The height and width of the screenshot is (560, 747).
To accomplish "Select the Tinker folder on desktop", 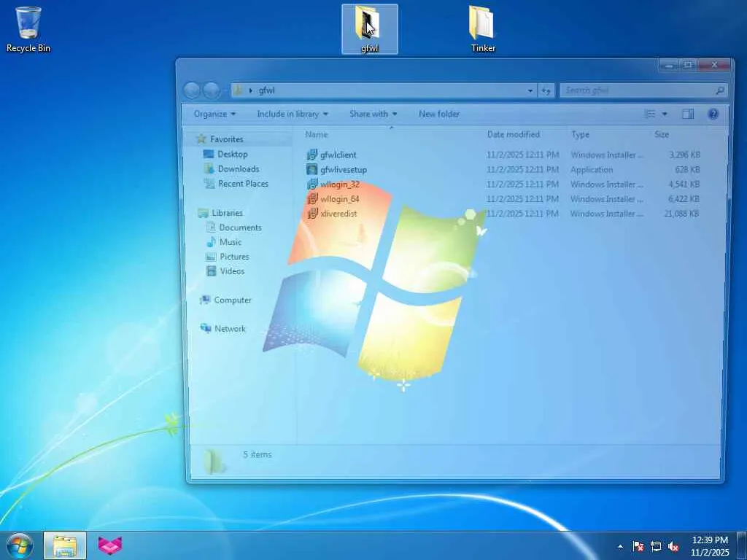I will point(483,28).
